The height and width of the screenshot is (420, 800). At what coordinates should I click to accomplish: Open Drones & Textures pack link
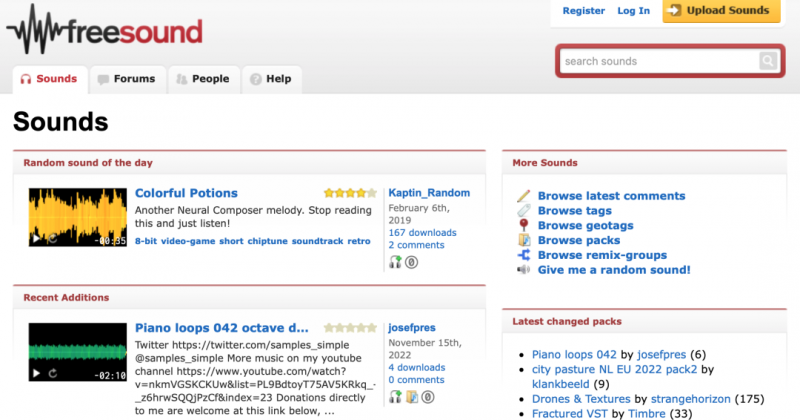[x=581, y=399]
